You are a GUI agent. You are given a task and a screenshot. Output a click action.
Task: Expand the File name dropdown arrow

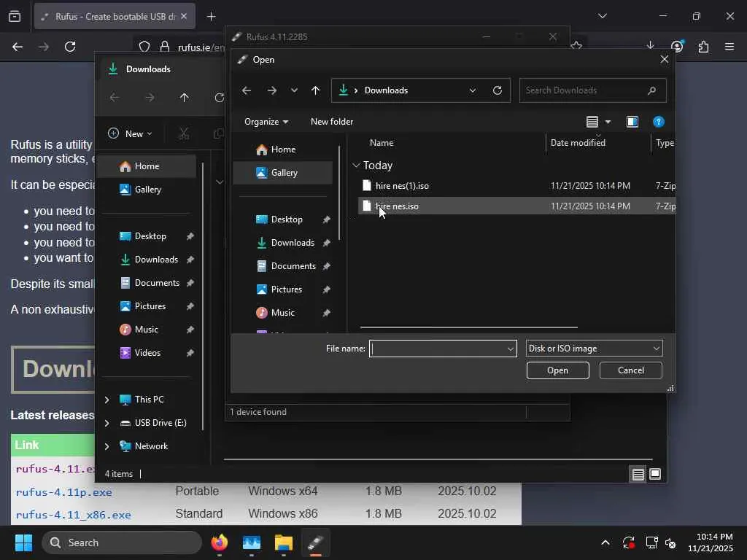(511, 349)
